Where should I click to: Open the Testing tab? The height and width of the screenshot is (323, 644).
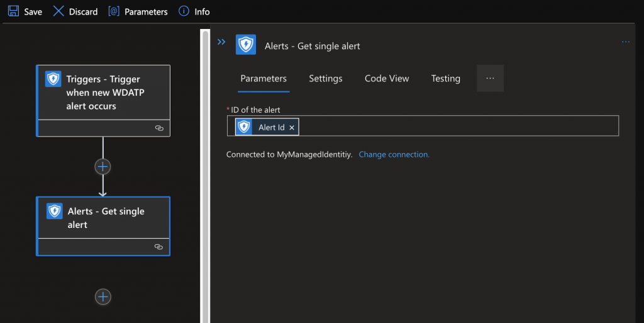(445, 79)
